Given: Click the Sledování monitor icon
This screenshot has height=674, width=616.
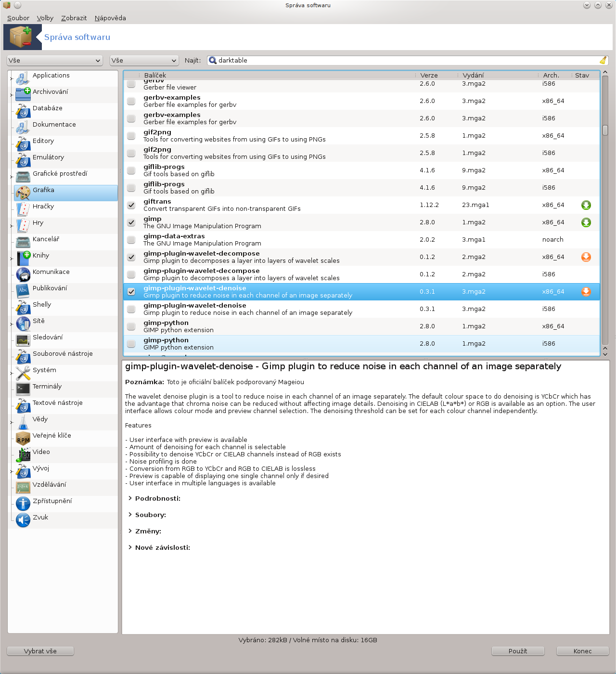Looking at the screenshot, I should point(23,340).
